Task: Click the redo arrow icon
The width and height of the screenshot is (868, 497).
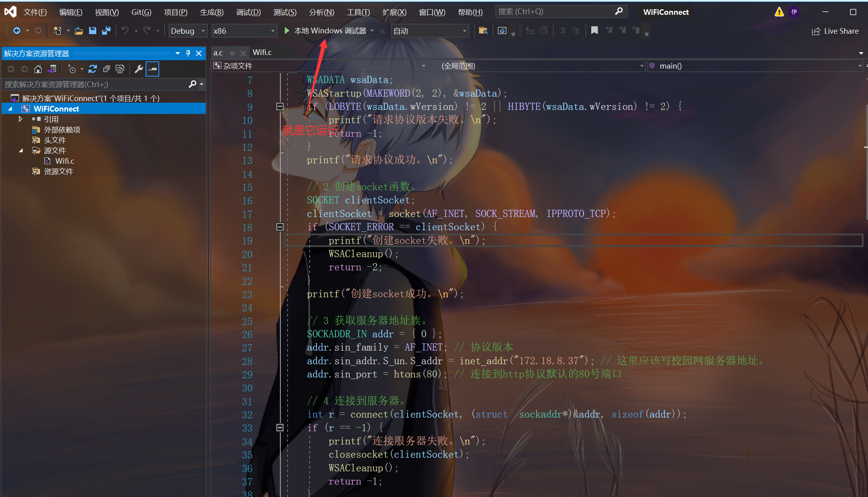Action: (x=147, y=30)
